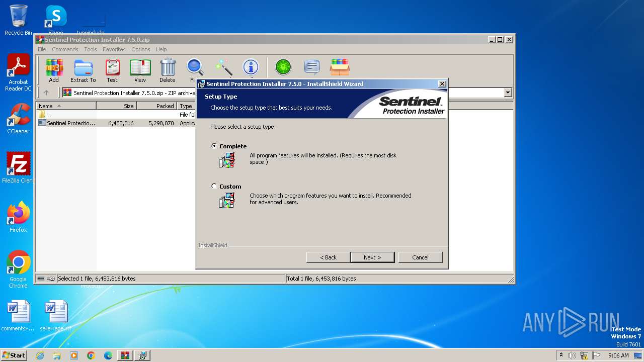Click the Test archive icon
The width and height of the screenshot is (644, 362).
pyautogui.click(x=112, y=70)
